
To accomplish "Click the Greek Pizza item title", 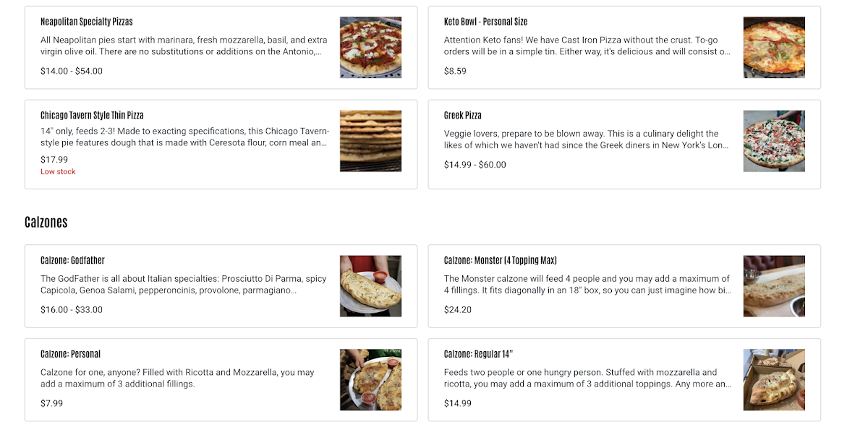I will point(462,116).
